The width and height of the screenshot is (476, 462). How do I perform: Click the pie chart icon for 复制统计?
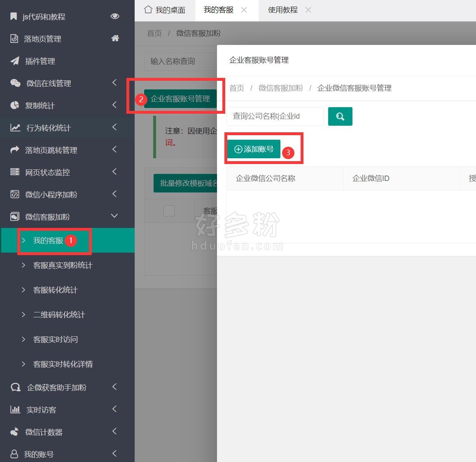click(x=15, y=106)
